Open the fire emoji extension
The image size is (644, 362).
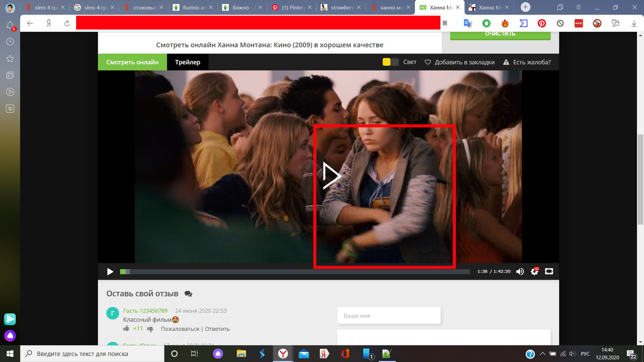point(505,23)
